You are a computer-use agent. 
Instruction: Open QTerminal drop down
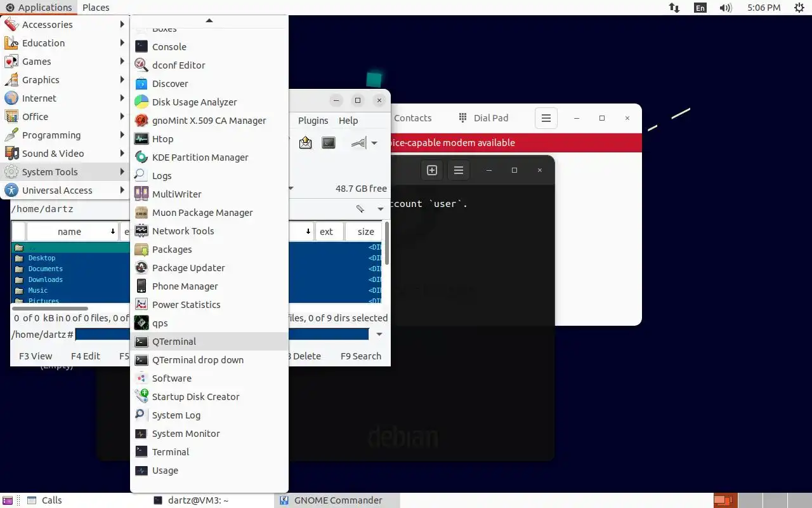coord(209,359)
